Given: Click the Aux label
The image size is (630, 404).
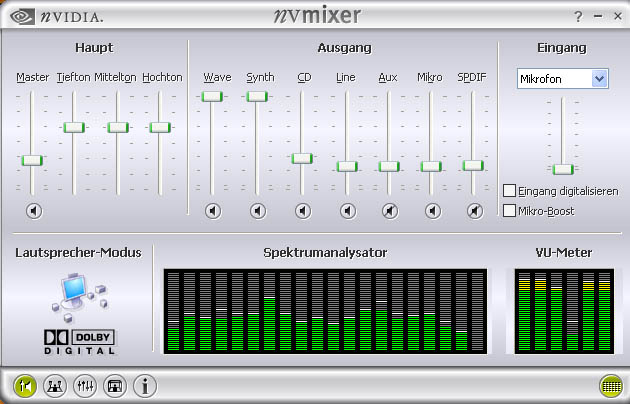Looking at the screenshot, I should tap(388, 77).
